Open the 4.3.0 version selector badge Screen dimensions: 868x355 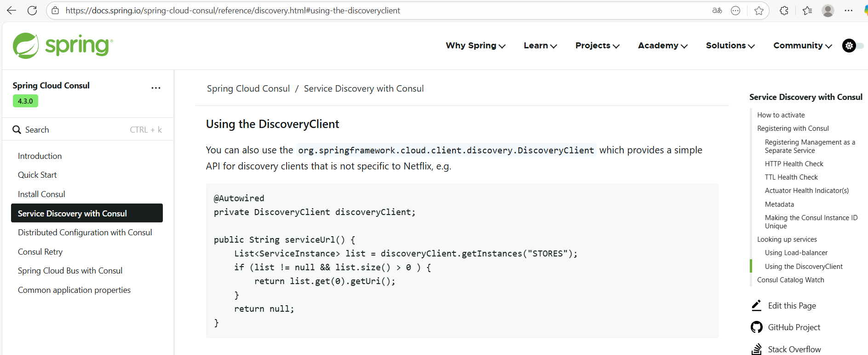(25, 101)
